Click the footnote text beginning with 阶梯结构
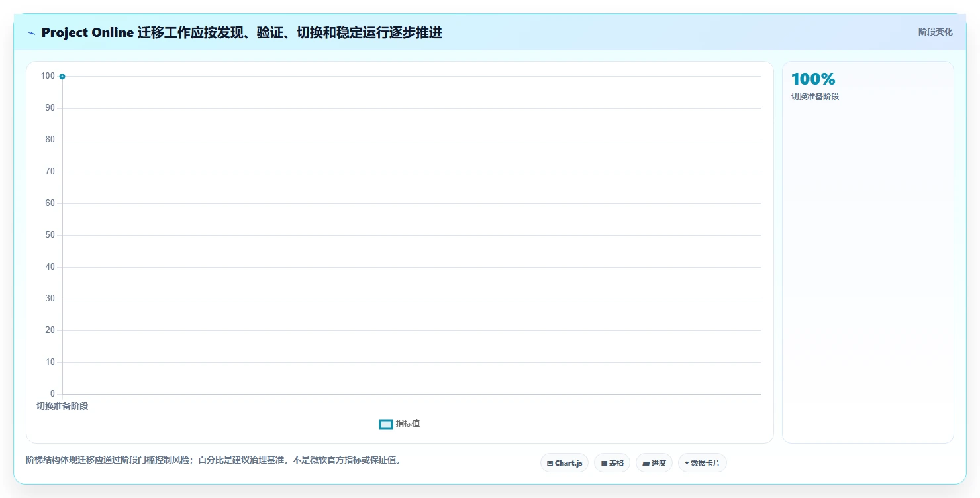This screenshot has width=980, height=498. tap(213, 460)
